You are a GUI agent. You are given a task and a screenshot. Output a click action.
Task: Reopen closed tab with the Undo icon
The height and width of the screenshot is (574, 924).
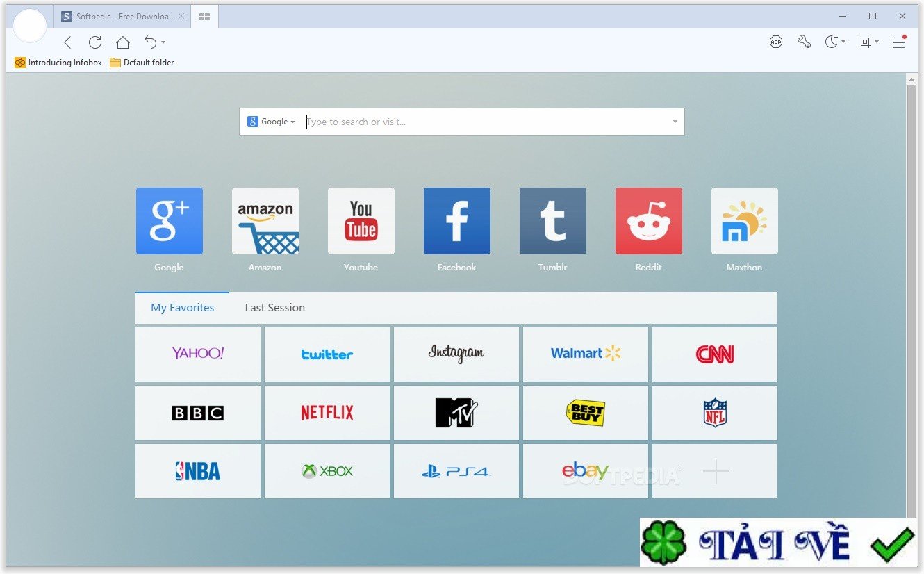click(150, 42)
